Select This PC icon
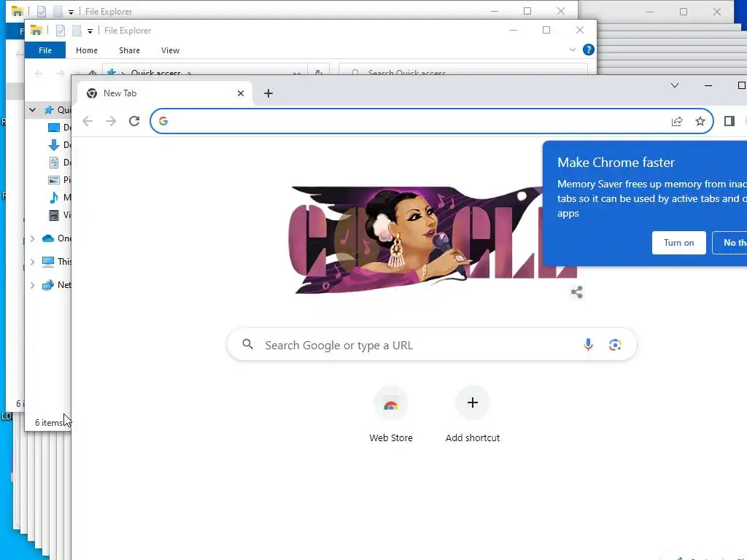 click(x=48, y=262)
